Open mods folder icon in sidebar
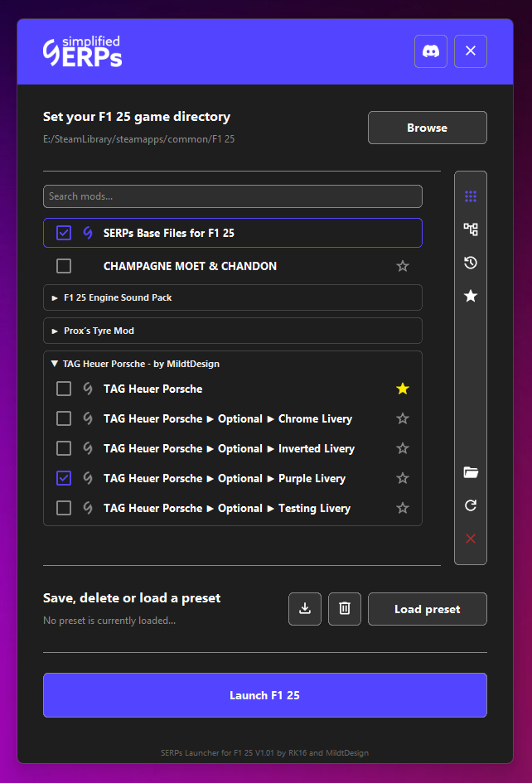The height and width of the screenshot is (783, 532). pyautogui.click(x=471, y=472)
